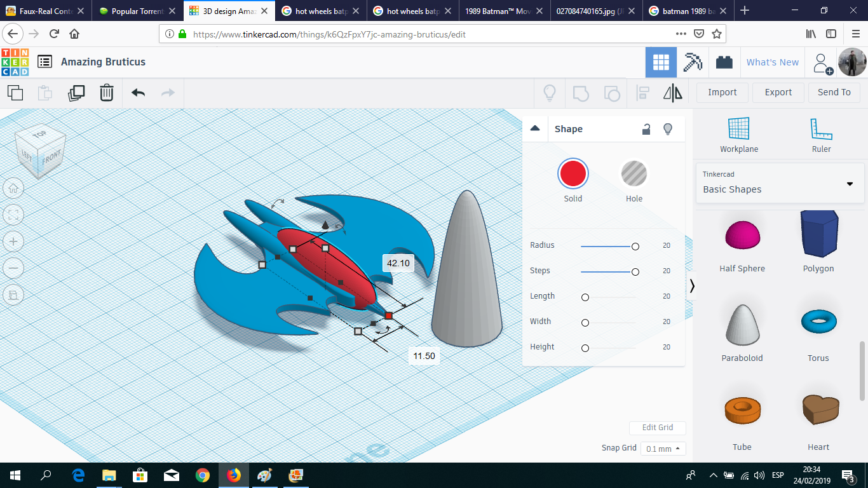This screenshot has height=488, width=868.
Task: Open the Snap Grid dropdown
Action: [x=663, y=448]
